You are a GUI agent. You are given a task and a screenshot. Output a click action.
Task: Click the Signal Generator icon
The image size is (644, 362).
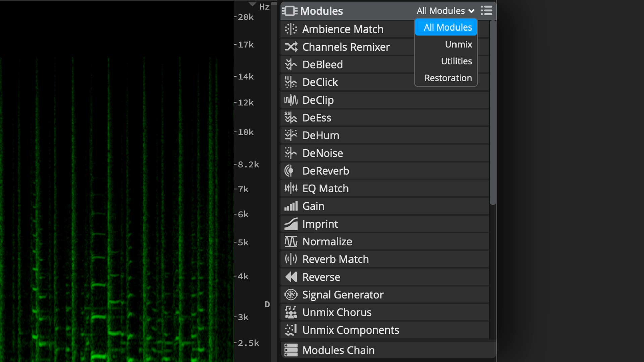(x=291, y=295)
